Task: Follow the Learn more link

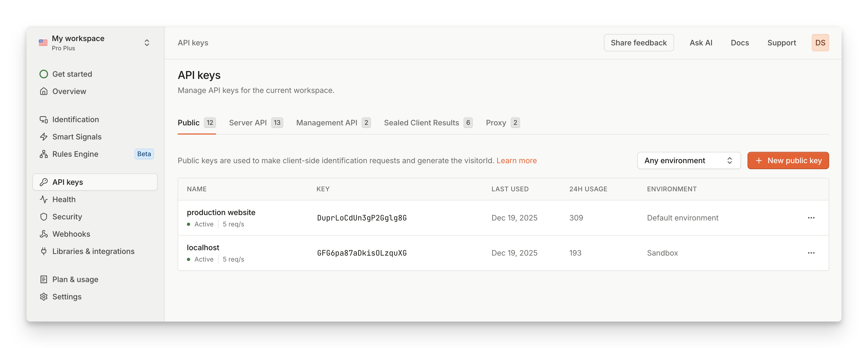Action: pyautogui.click(x=516, y=160)
